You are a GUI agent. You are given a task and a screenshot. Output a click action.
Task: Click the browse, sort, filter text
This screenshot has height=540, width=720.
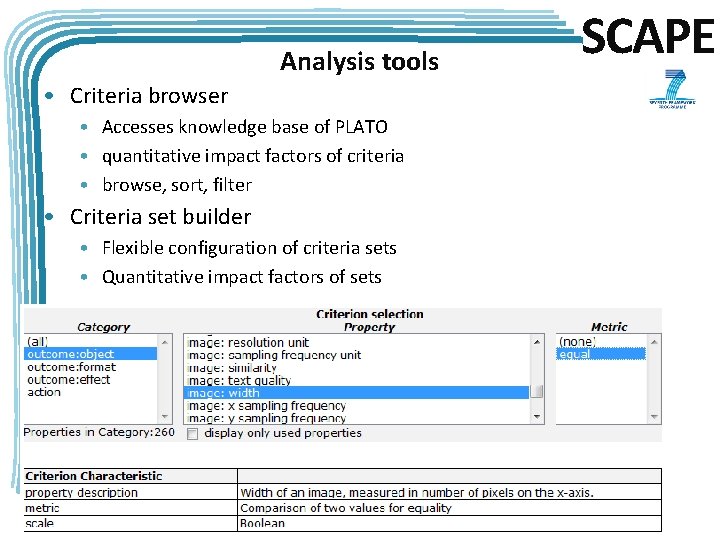177,185
